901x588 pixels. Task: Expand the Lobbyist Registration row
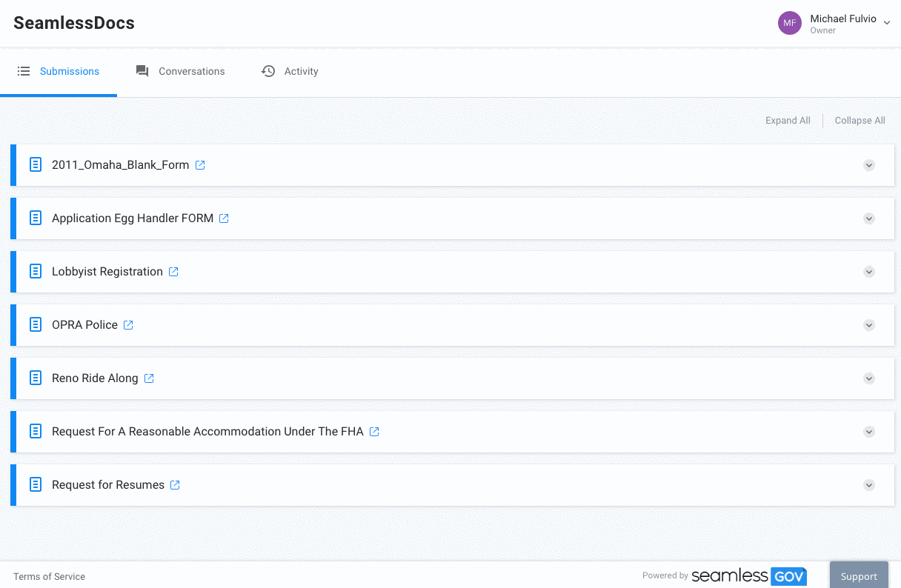(869, 272)
